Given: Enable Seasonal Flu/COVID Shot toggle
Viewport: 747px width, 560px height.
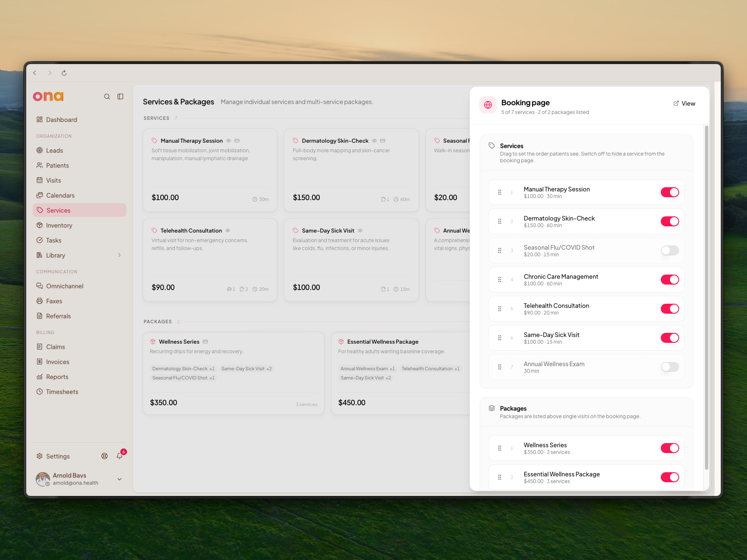Looking at the screenshot, I should pyautogui.click(x=670, y=250).
